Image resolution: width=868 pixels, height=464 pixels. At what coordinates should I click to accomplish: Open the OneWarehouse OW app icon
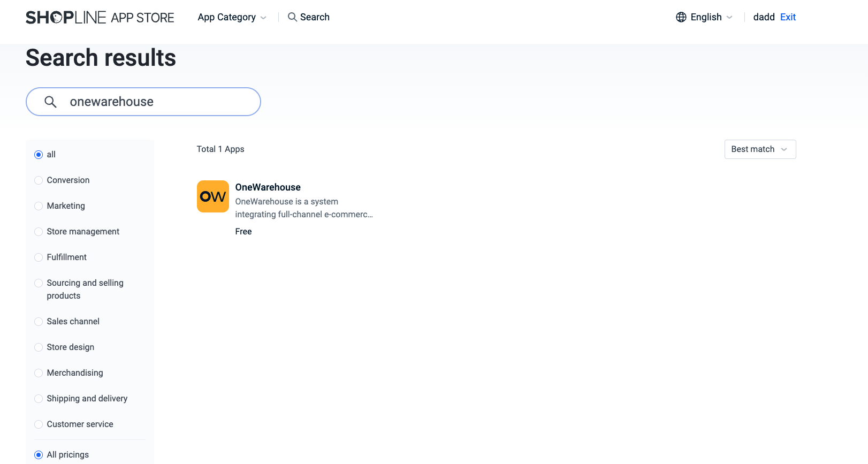point(213,196)
